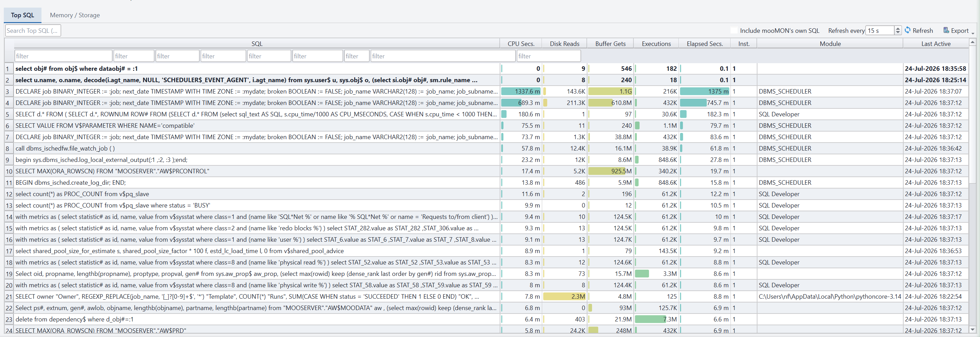
Task: Click DBMS_SCHEDULER module in row 3
Action: (x=830, y=92)
